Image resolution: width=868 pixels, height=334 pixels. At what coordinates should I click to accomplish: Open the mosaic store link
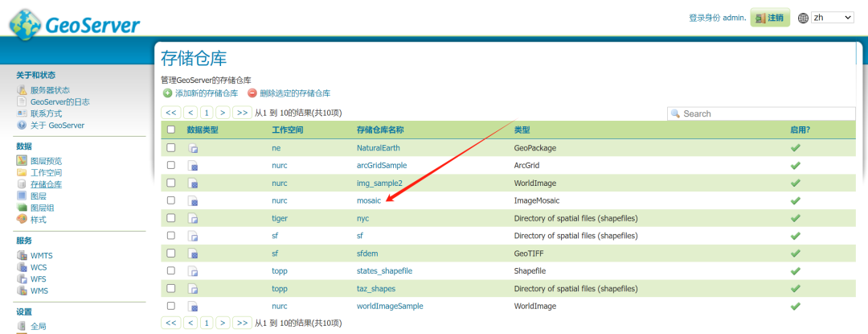coord(369,200)
